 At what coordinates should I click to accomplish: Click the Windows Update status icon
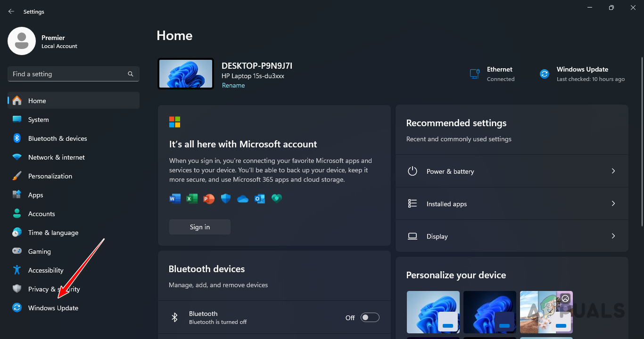(x=544, y=73)
